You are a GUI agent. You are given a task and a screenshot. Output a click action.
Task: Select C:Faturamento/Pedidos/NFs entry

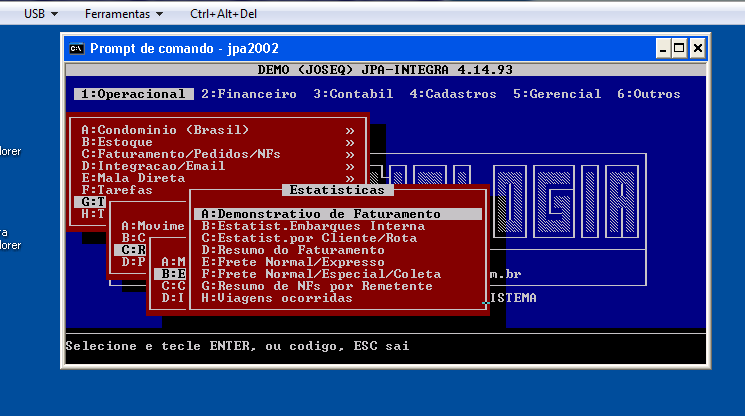coord(181,154)
